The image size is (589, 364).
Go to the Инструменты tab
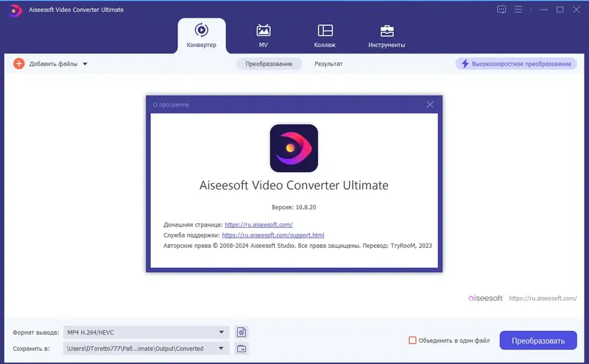387,36
